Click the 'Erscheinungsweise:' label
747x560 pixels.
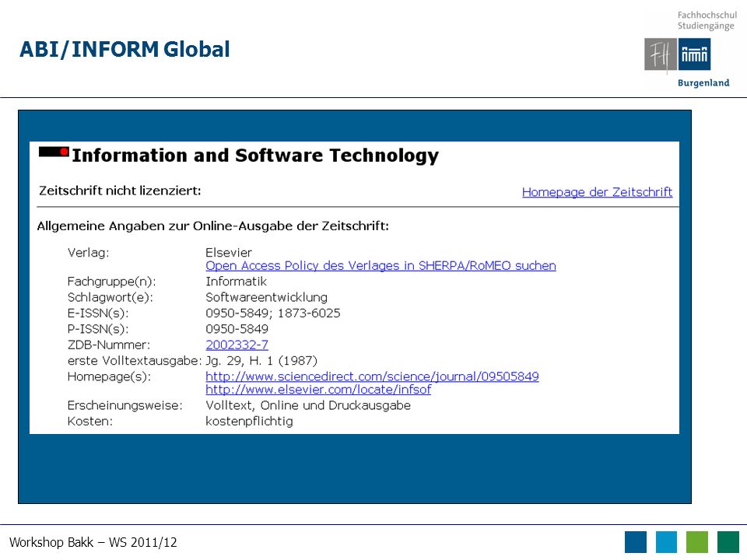click(x=124, y=406)
